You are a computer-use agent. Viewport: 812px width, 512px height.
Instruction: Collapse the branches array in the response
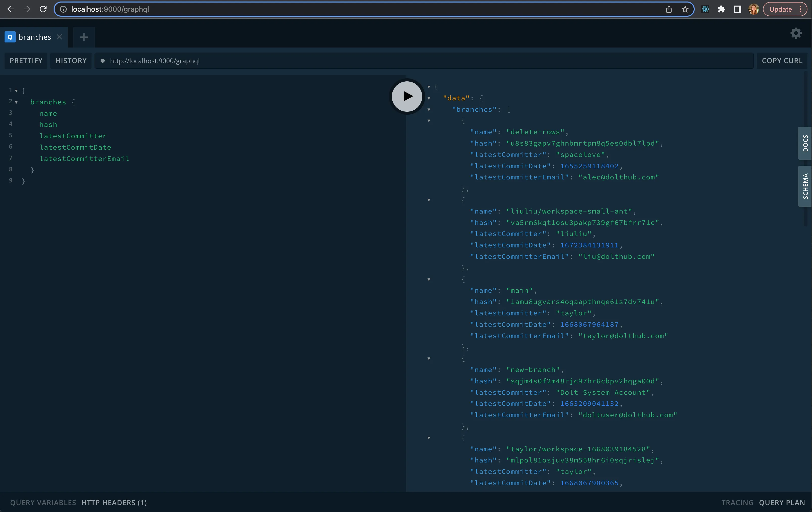point(429,110)
